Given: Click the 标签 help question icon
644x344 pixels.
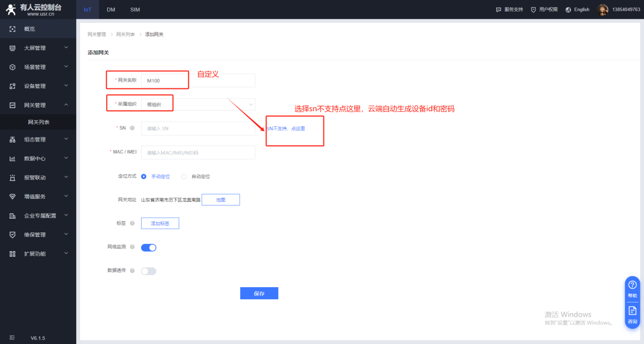Looking at the screenshot, I should pyautogui.click(x=132, y=223).
